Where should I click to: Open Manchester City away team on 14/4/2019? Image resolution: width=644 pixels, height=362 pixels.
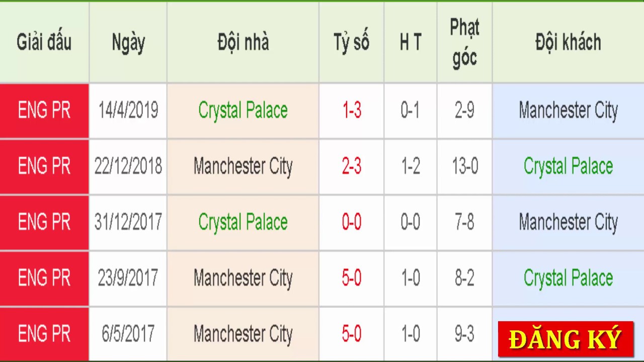pos(568,111)
